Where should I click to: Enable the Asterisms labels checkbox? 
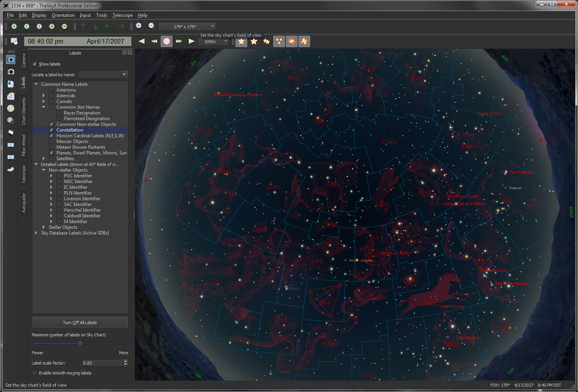[51, 90]
